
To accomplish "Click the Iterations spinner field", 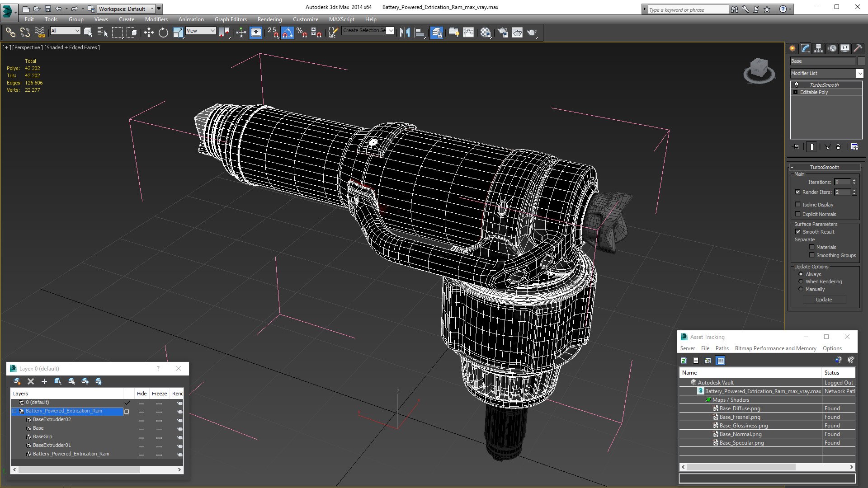I will (x=842, y=182).
